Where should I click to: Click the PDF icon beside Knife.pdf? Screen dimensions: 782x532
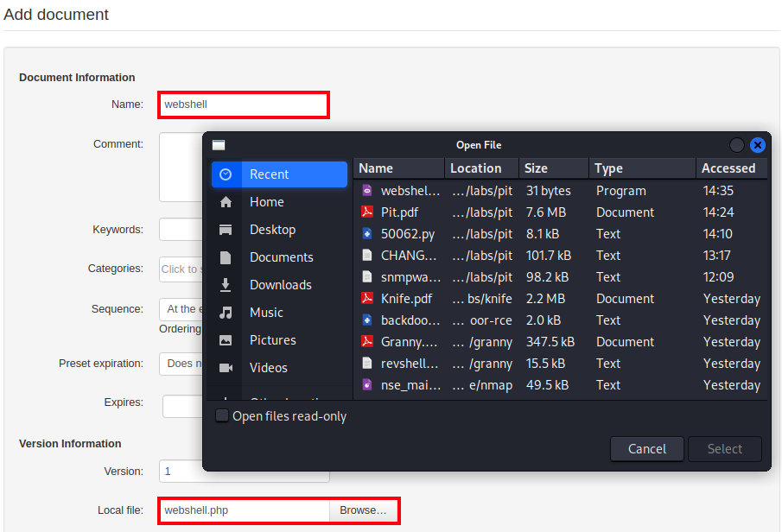[x=367, y=298]
